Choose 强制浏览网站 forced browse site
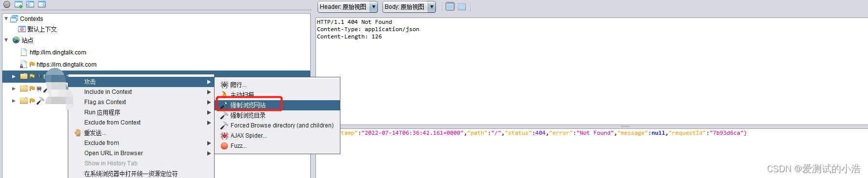This screenshot has width=868, height=178. (x=277, y=105)
